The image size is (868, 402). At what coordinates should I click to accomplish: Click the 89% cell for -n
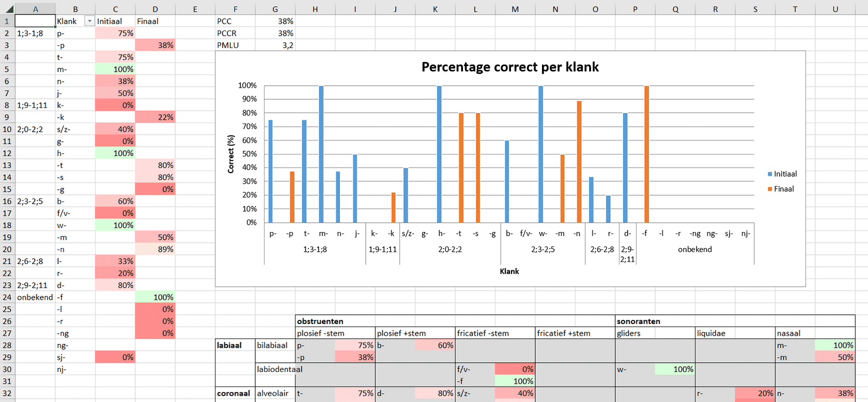[155, 249]
